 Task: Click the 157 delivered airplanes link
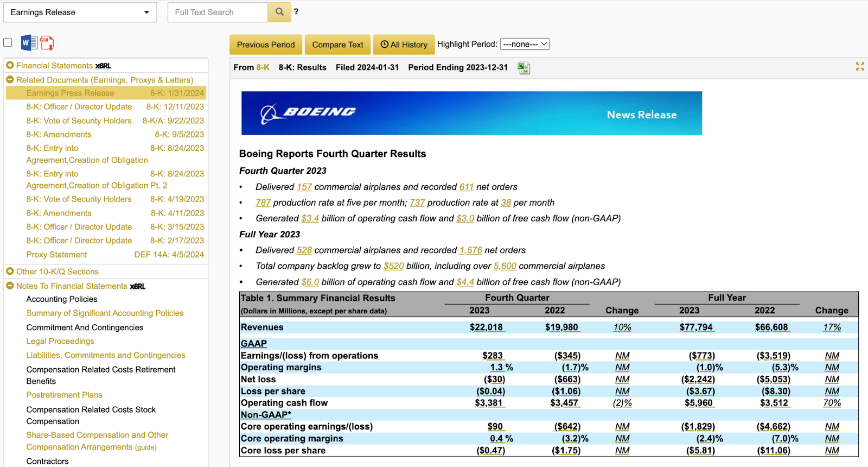(x=304, y=187)
